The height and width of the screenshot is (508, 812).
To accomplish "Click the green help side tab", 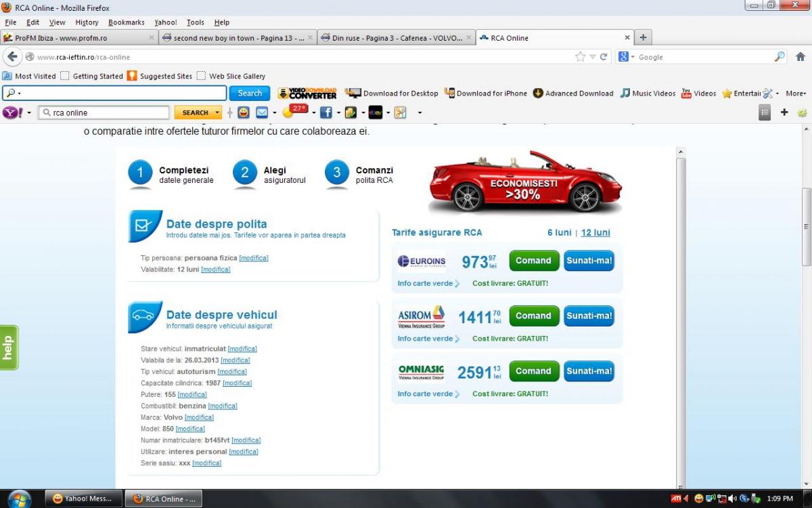I will [x=9, y=347].
